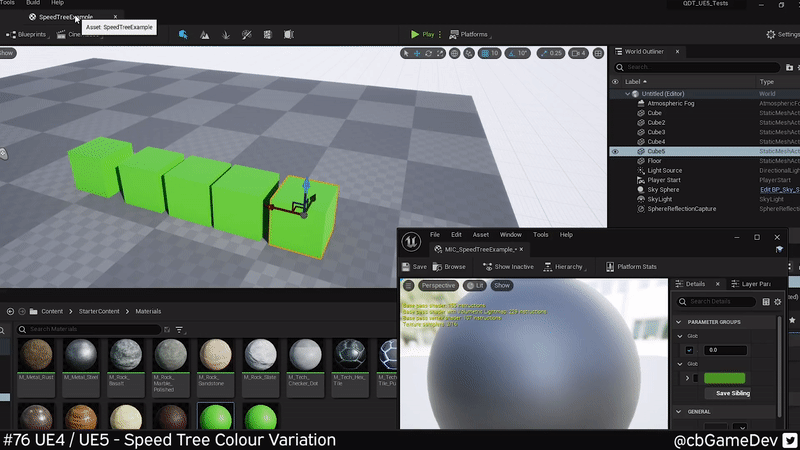This screenshot has height=450, width=800.
Task: Collapse the Parameter Groups section
Action: click(679, 322)
